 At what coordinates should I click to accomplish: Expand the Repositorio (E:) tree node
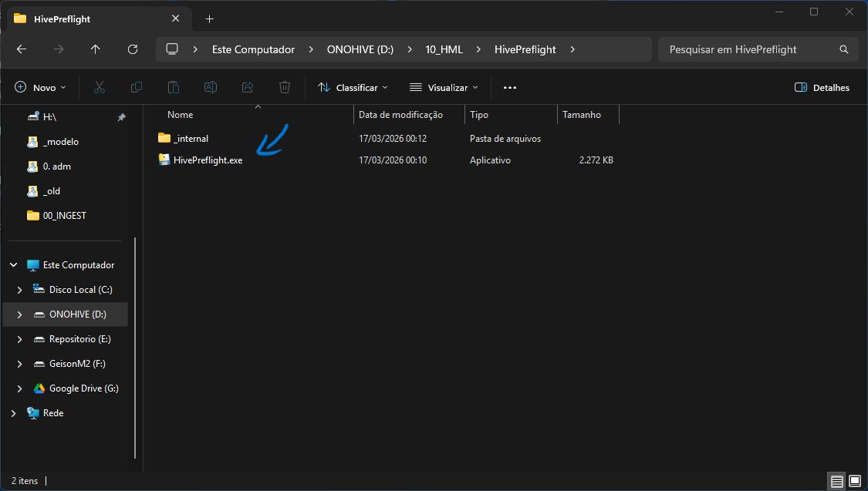click(20, 339)
